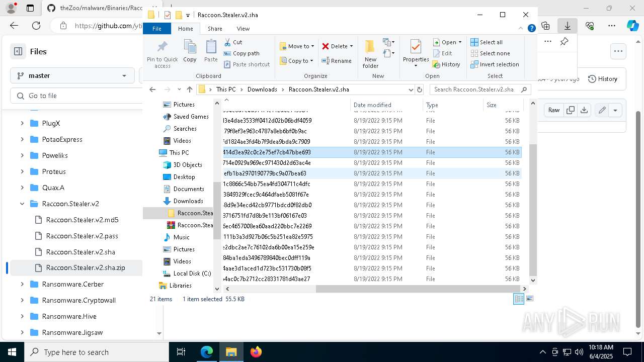644x362 pixels.
Task: Expand Ransomware.Cerber folder in GitHub
Action: [22, 284]
